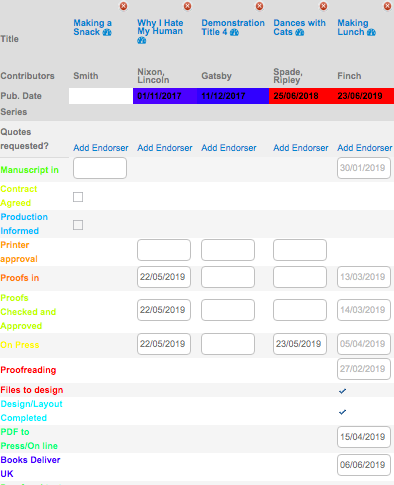Click Proofs in field for Dances with Cats
394x485 pixels.
pyautogui.click(x=300, y=277)
